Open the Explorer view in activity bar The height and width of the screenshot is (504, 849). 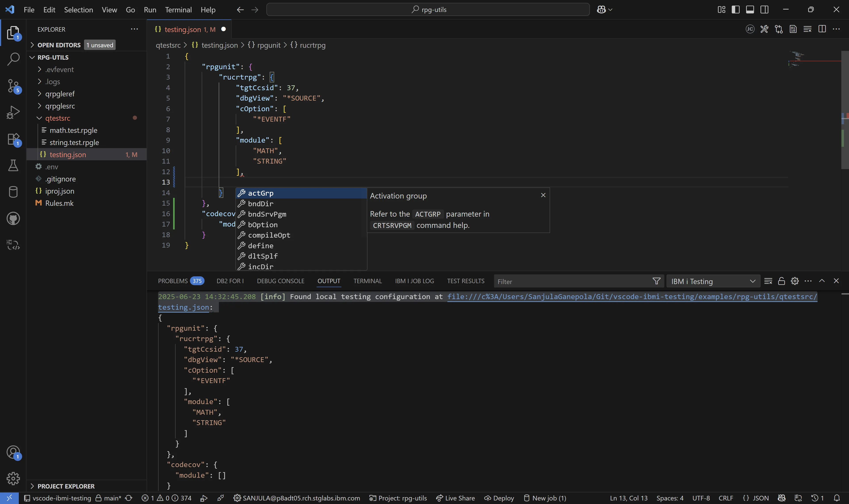click(x=13, y=33)
